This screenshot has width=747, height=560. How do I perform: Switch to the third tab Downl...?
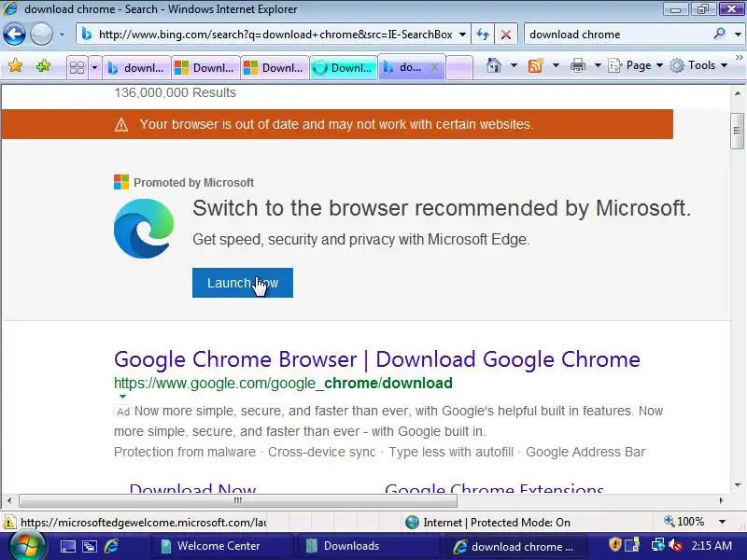[x=275, y=67]
